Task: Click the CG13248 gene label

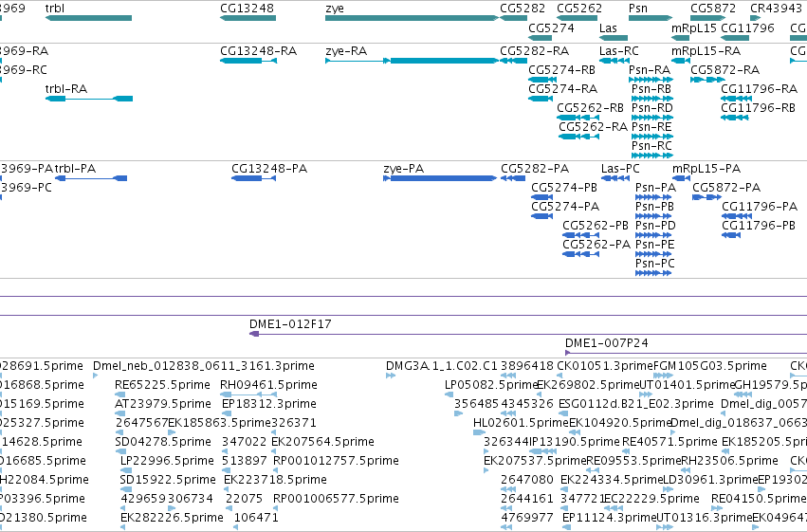Action: point(248,9)
